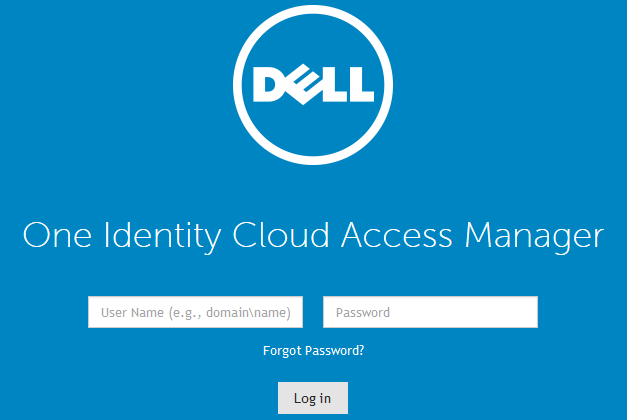Click the word Manager in the title
Screen dimensions: 627x420
(x=534, y=236)
